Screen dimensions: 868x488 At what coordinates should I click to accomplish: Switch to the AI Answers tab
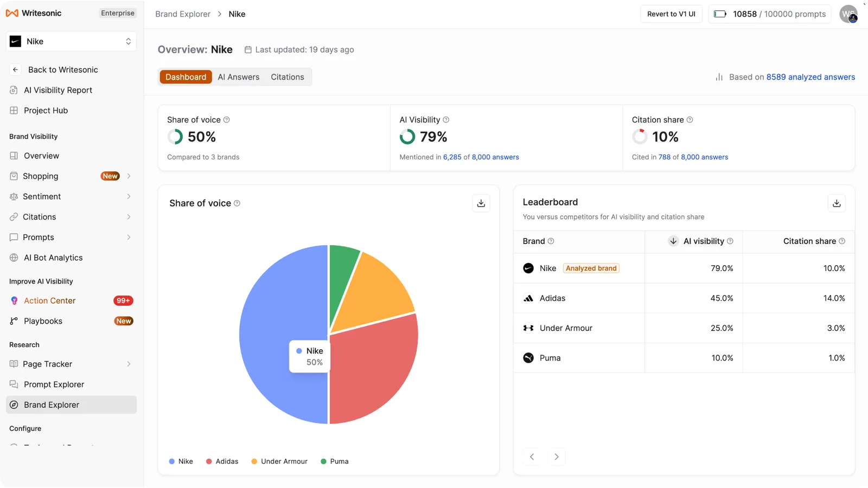(x=239, y=77)
